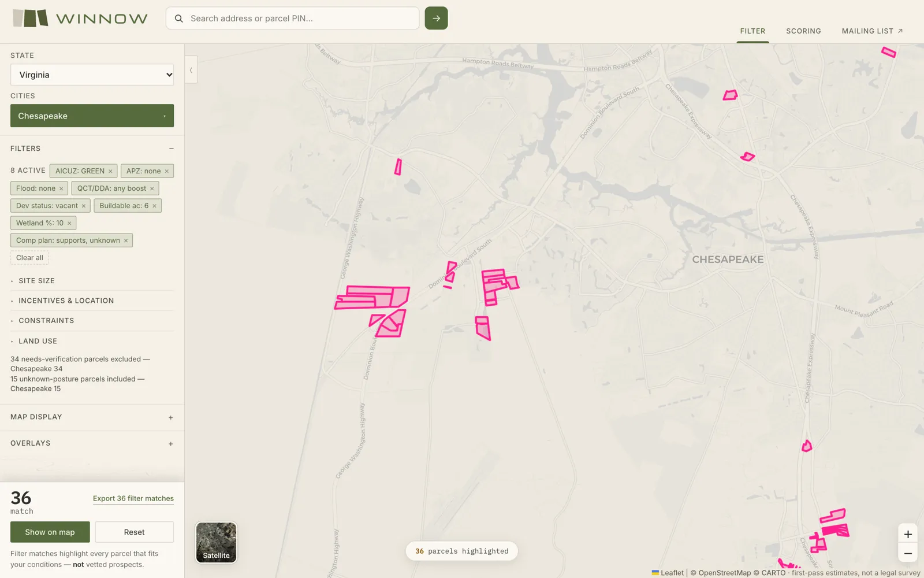Expand Overlays with plus icon
The height and width of the screenshot is (578, 924).
pos(171,444)
